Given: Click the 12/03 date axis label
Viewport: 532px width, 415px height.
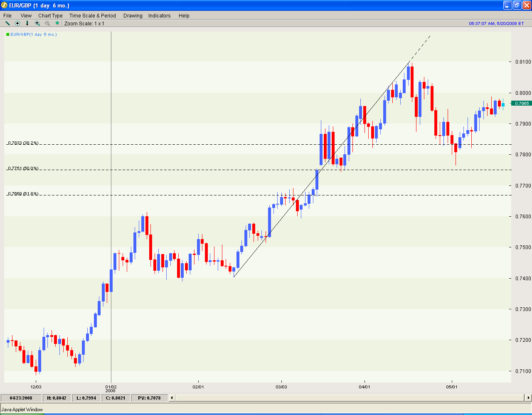Looking at the screenshot, I should point(36,387).
